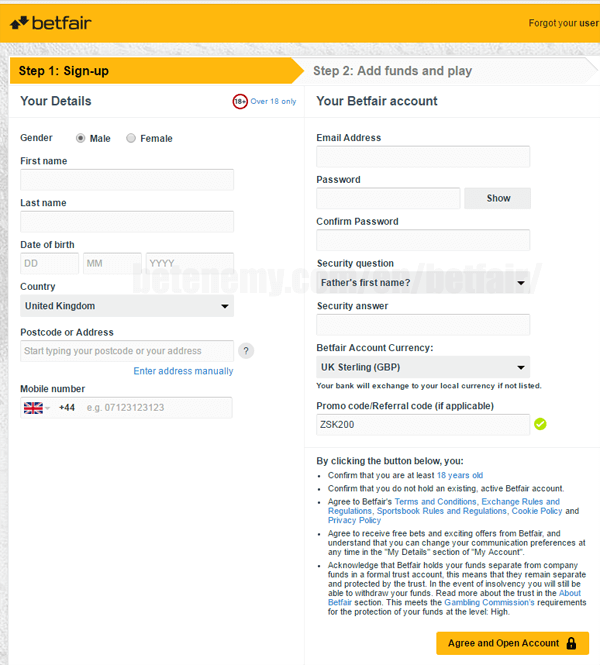Image resolution: width=600 pixels, height=665 pixels.
Task: Open the Gambling Commission's link
Action: (489, 603)
